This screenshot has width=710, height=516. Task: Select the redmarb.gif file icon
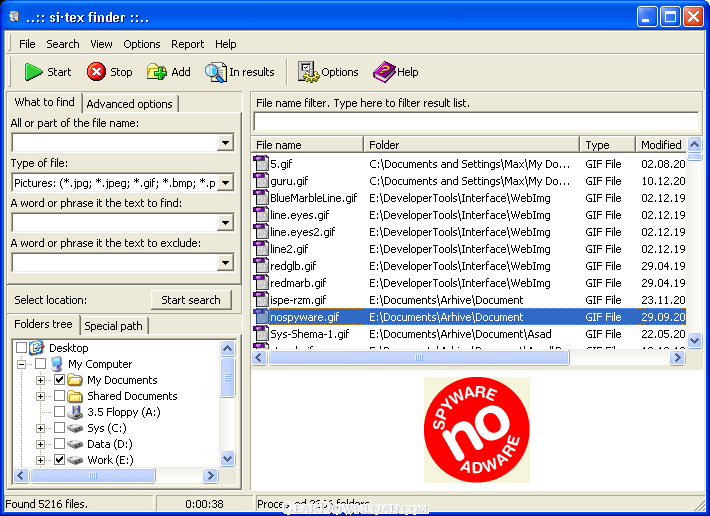[261, 283]
